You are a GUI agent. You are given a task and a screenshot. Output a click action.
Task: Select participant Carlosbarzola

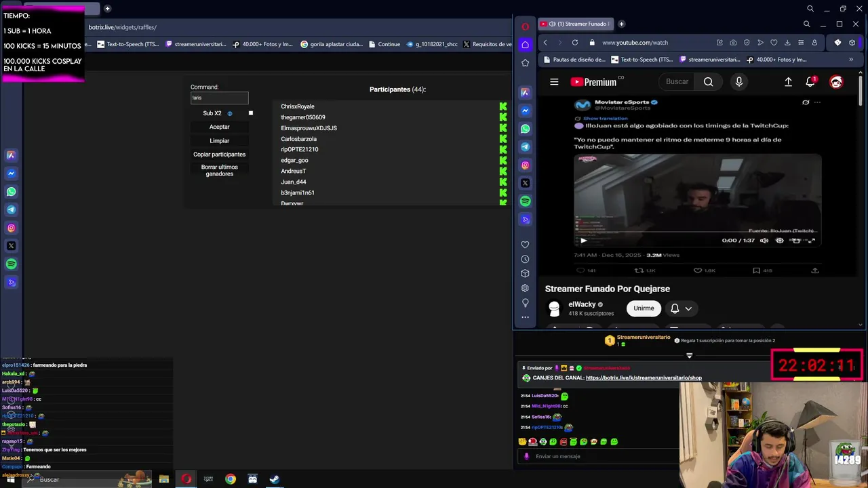point(299,139)
